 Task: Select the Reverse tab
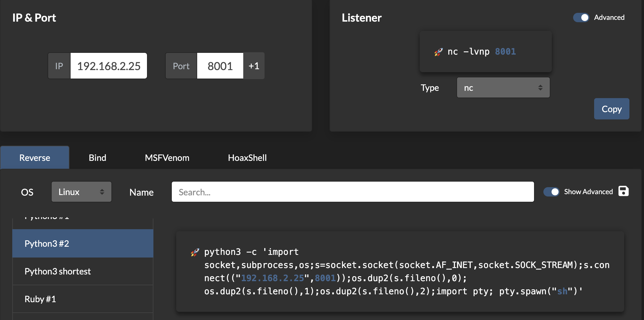point(34,157)
